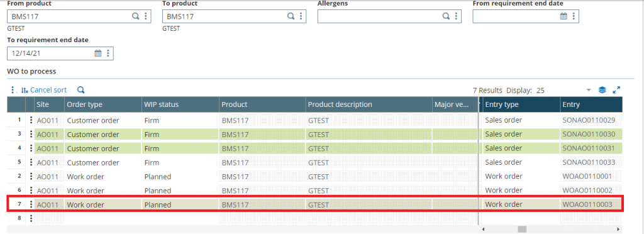Open row actions for entry WOAO0110001
The width and height of the screenshot is (644, 234).
point(31,177)
